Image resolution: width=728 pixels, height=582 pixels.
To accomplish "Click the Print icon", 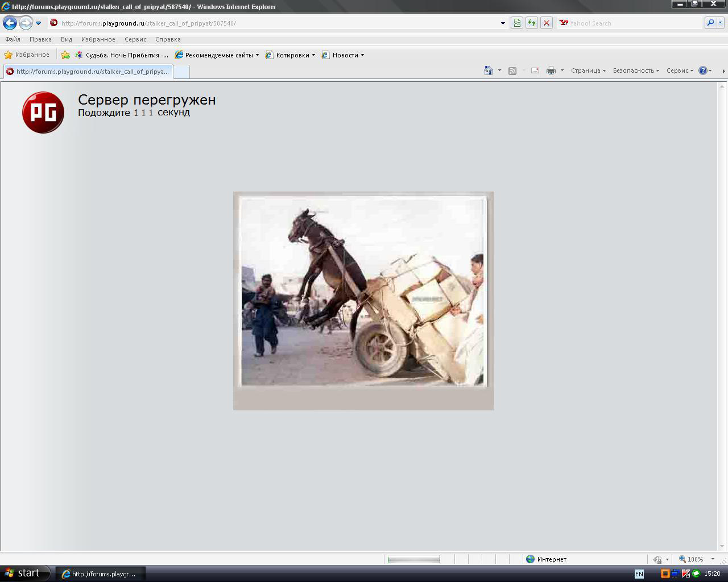I will [551, 70].
